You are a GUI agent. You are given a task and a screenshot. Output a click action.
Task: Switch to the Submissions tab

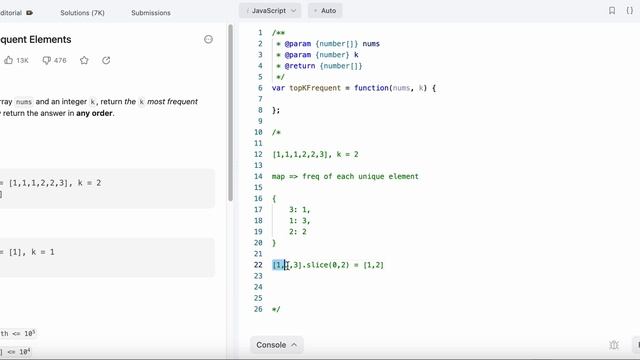pos(151,13)
